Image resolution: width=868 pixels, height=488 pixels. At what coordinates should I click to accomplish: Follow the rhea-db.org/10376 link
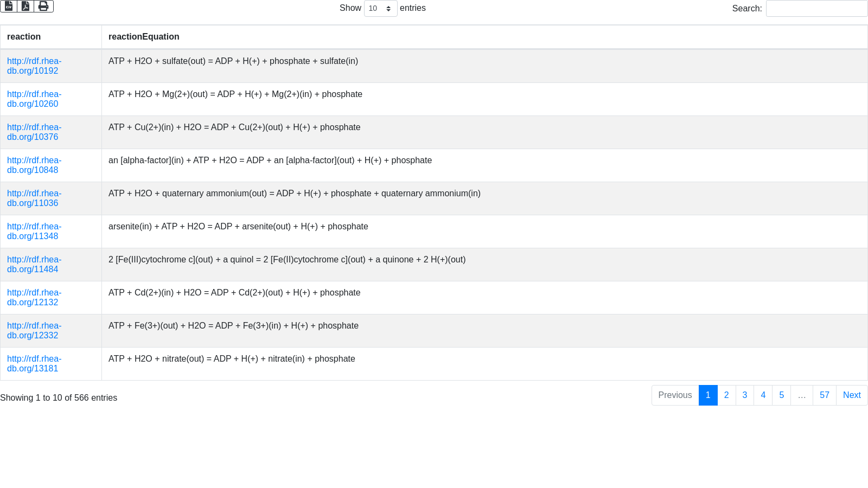point(34,132)
